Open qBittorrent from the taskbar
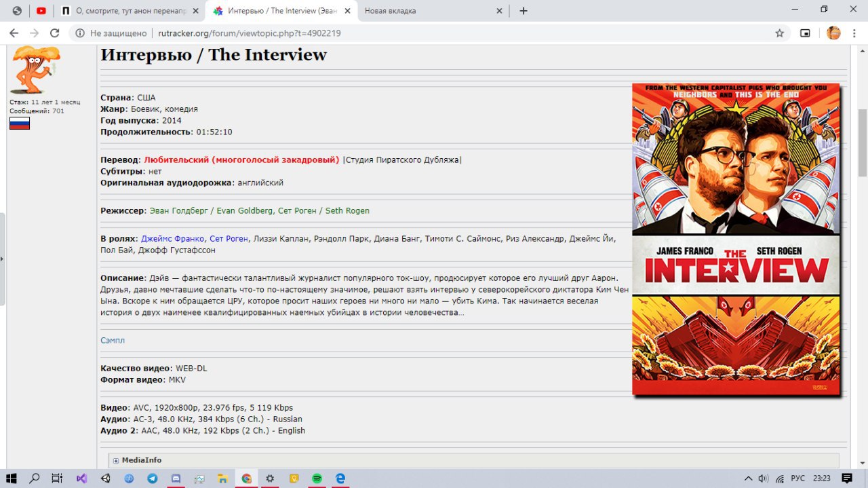The image size is (868, 488). [129, 478]
